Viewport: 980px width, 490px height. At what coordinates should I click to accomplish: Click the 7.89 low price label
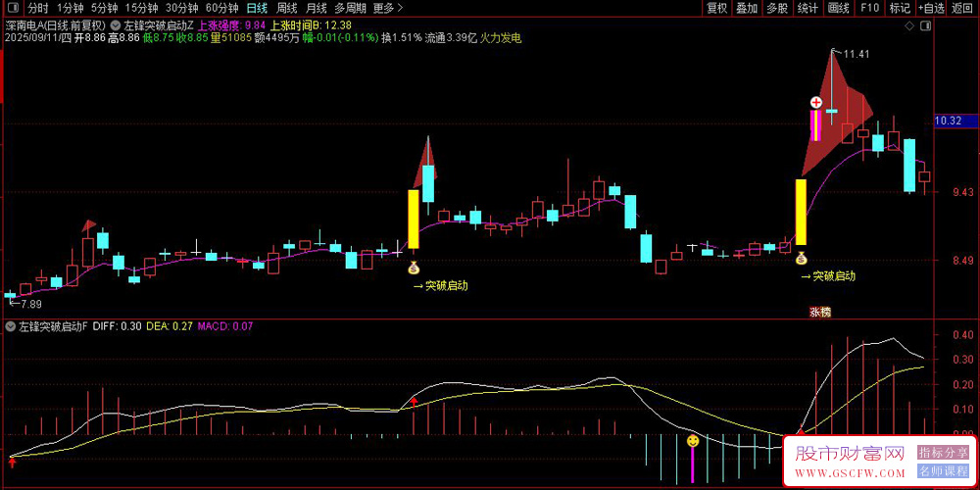[x=31, y=304]
